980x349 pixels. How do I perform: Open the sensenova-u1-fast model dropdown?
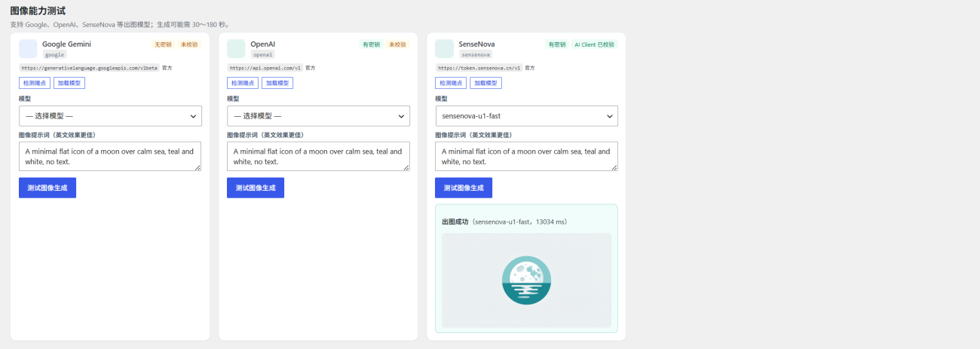coord(526,116)
